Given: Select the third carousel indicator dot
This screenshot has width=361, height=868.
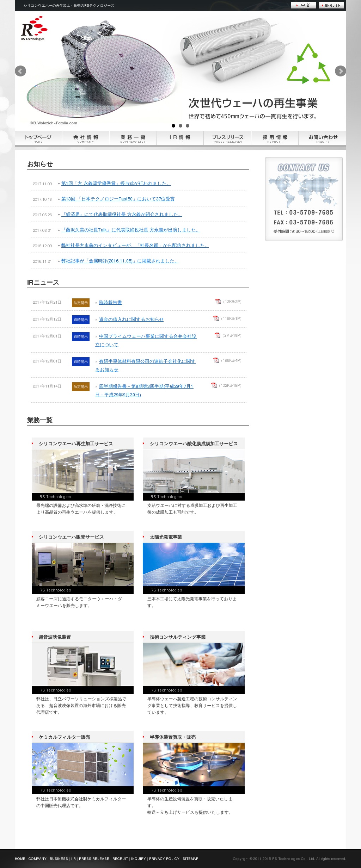Looking at the screenshot, I should coord(188,126).
